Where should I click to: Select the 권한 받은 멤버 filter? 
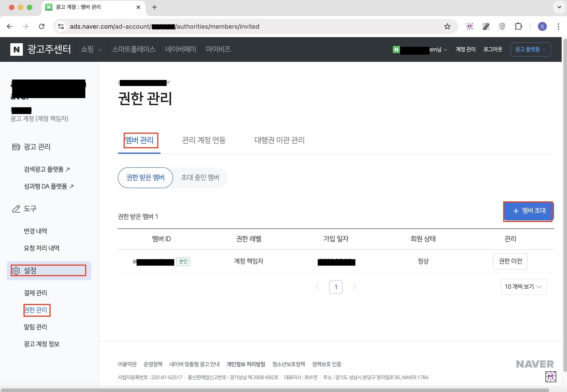[x=145, y=178]
